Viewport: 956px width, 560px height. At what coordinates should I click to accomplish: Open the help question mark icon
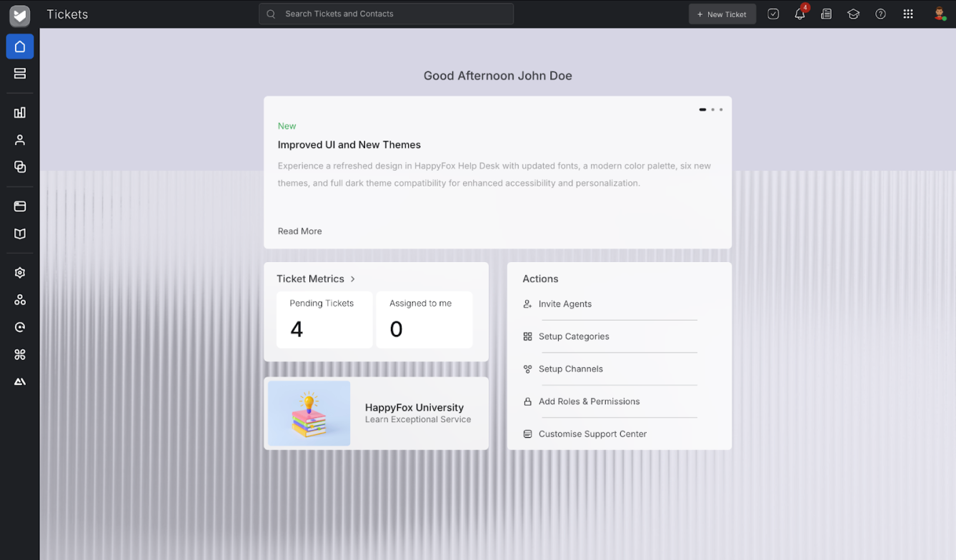pos(880,14)
